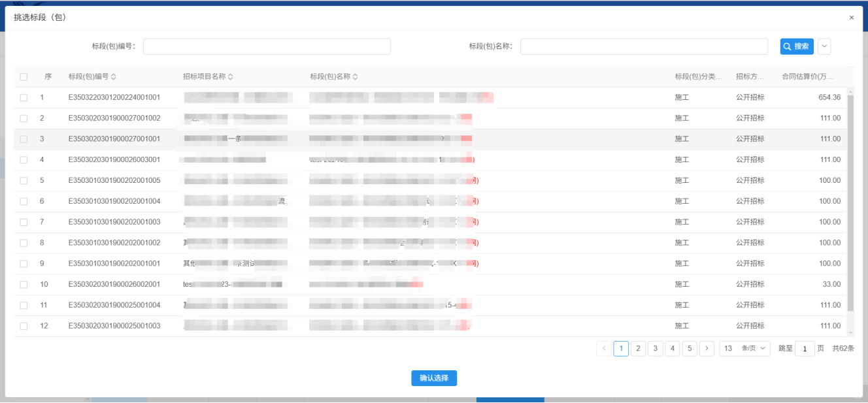Image resolution: width=868 pixels, height=403 pixels.
Task: Switch to page 2
Action: (638, 349)
